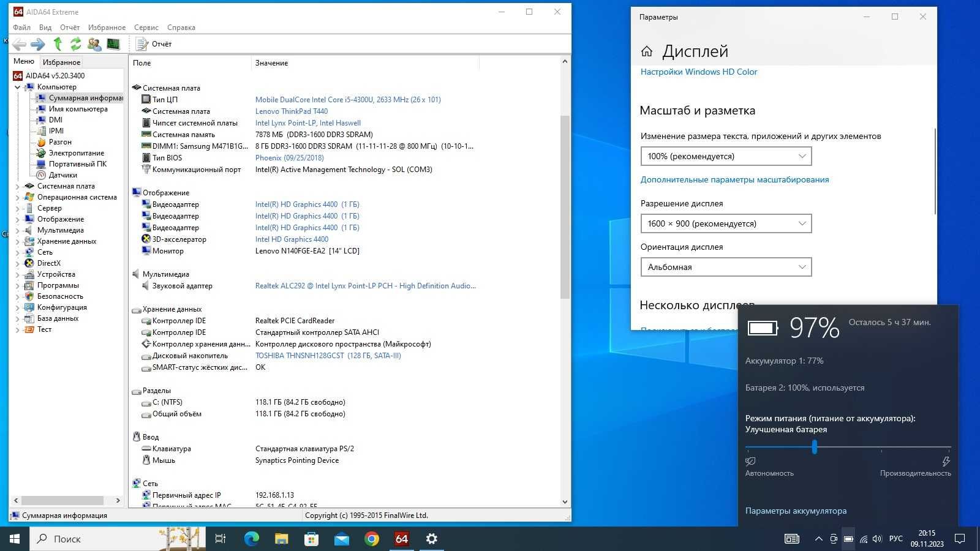Click the Realtek ALC292 audio adapter link
This screenshot has height=551, width=980.
coord(365,286)
